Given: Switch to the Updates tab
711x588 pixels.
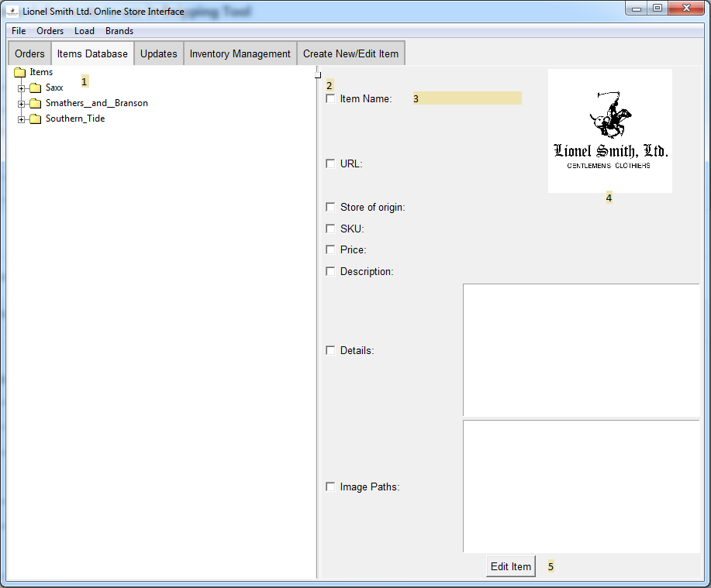Looking at the screenshot, I should point(159,54).
